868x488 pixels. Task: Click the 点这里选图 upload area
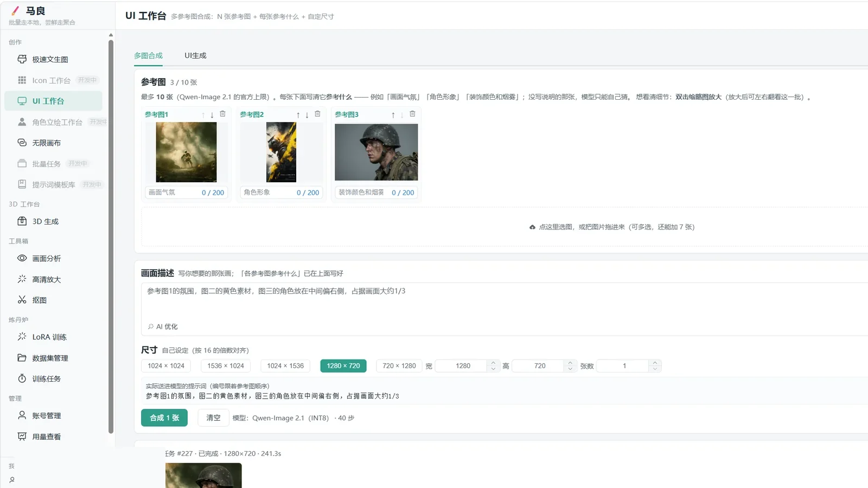612,227
